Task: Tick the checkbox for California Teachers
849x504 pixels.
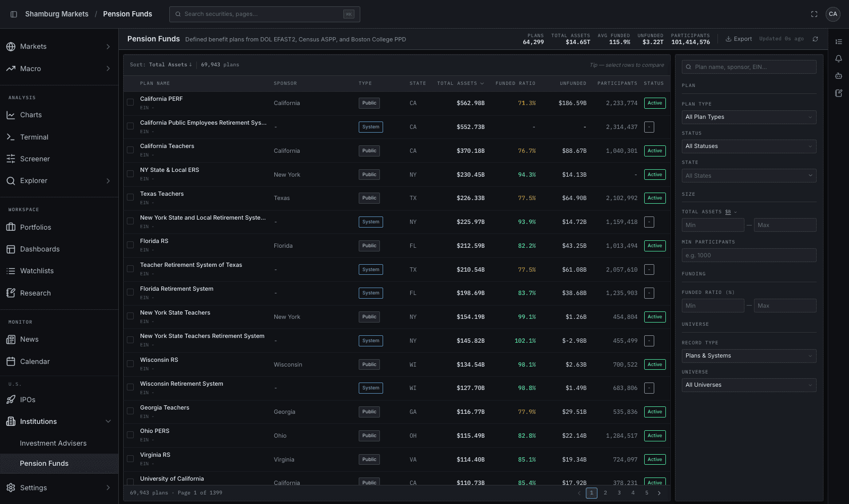Action: (130, 150)
